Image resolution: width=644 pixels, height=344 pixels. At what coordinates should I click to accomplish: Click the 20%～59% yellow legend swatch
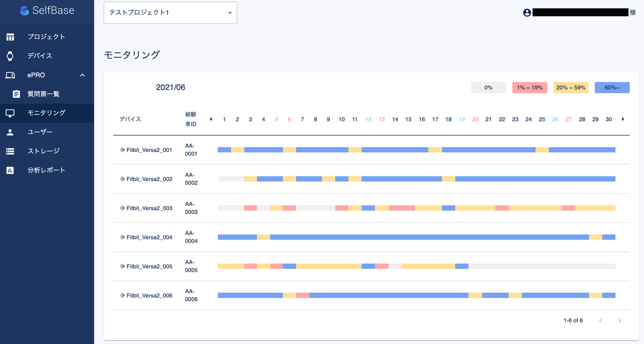pyautogui.click(x=571, y=87)
